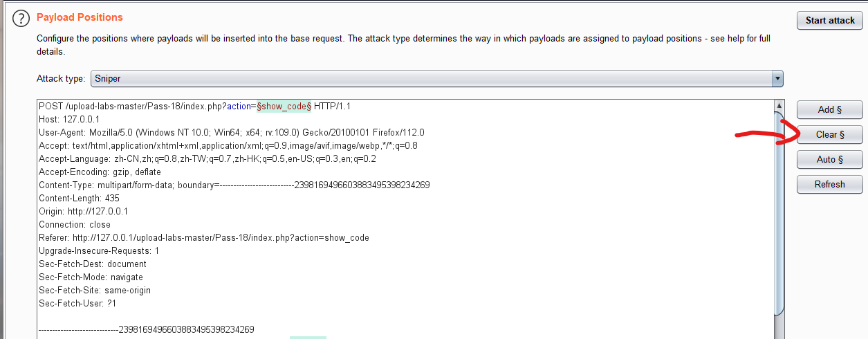Open the Attack type Sniper combo box
Viewport: 868px width, 339px height.
[x=437, y=79]
